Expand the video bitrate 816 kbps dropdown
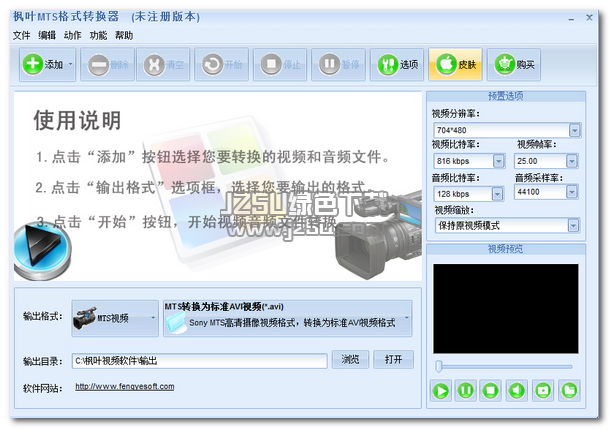The height and width of the screenshot is (429, 610). [x=499, y=161]
